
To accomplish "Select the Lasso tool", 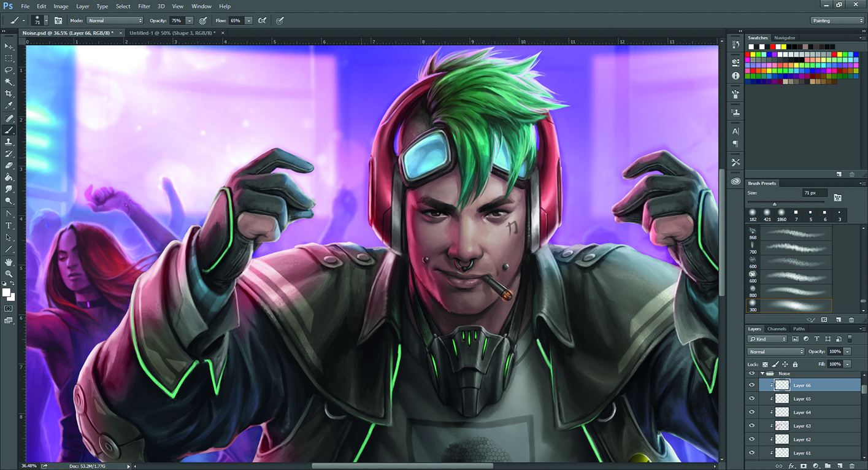I will 9,70.
